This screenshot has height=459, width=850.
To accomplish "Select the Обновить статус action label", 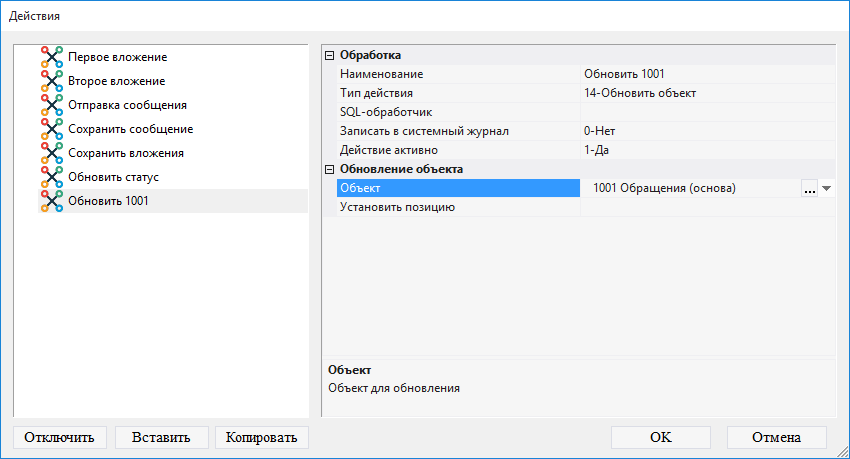I will click(113, 177).
